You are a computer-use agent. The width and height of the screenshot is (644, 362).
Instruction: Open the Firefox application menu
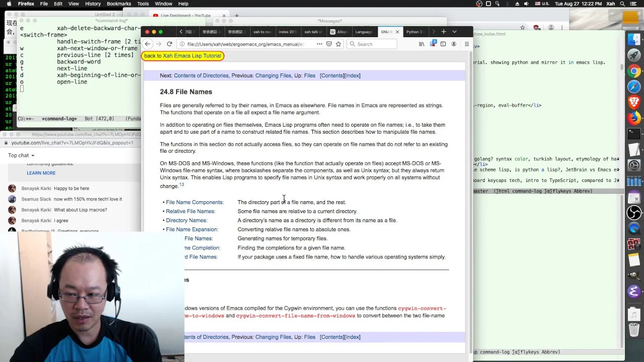pyautogui.click(x=26, y=4)
